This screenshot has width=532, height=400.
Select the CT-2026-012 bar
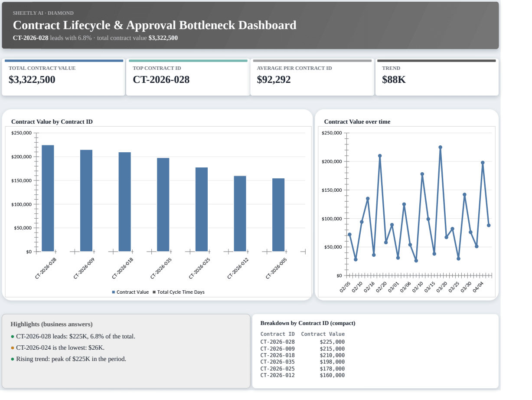pyautogui.click(x=240, y=213)
